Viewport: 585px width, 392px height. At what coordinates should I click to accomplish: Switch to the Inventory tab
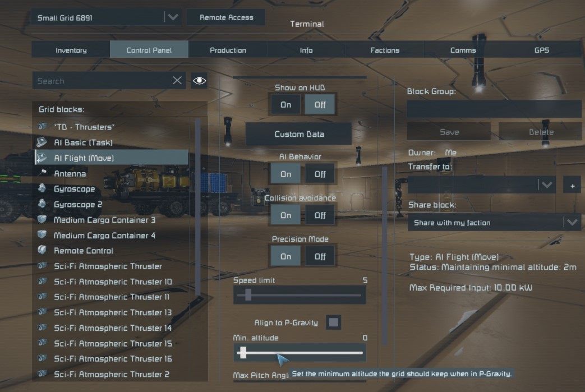click(71, 50)
